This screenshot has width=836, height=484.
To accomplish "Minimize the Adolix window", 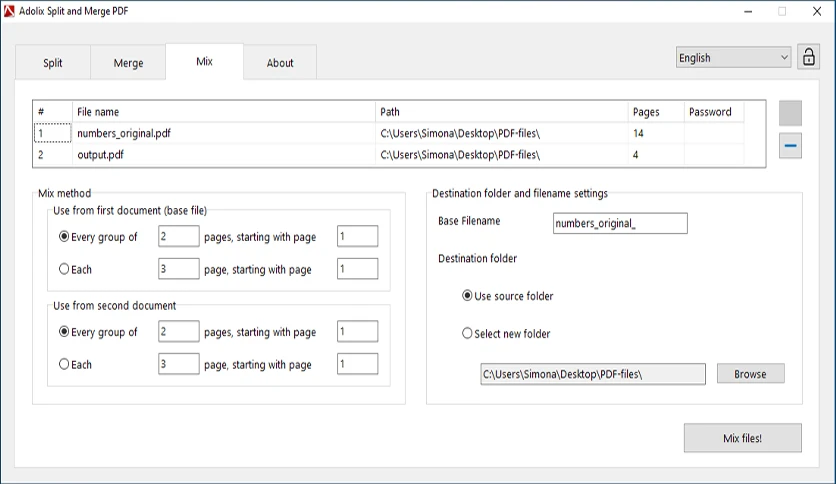I will pyautogui.click(x=748, y=11).
